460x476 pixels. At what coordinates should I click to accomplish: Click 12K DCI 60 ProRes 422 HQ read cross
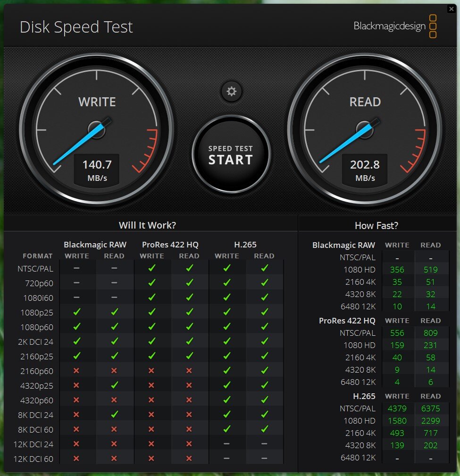(189, 459)
